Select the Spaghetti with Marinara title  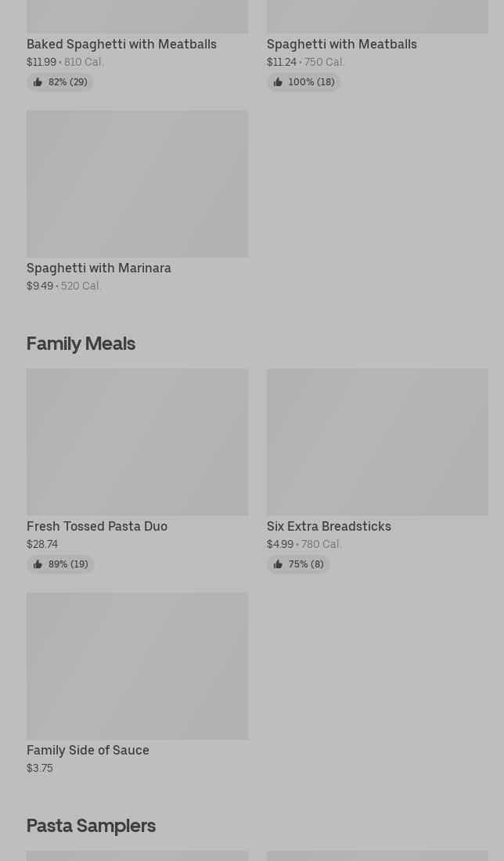click(99, 268)
